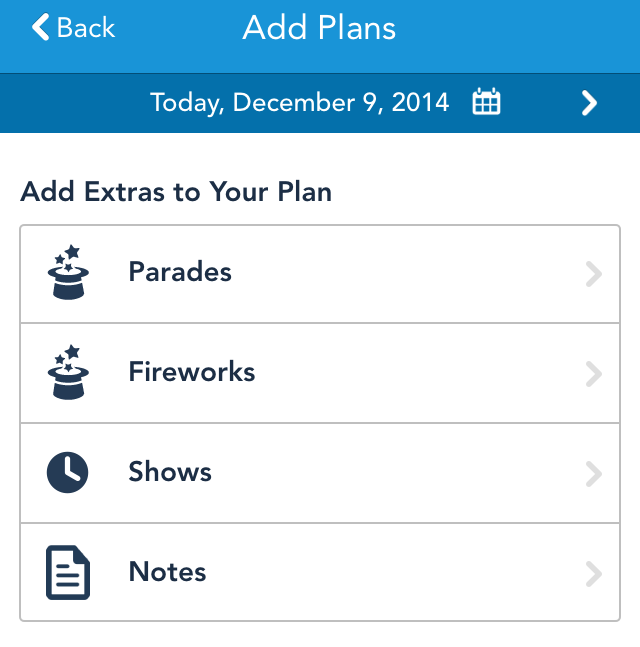Tap the Back chevron arrow

(41, 28)
